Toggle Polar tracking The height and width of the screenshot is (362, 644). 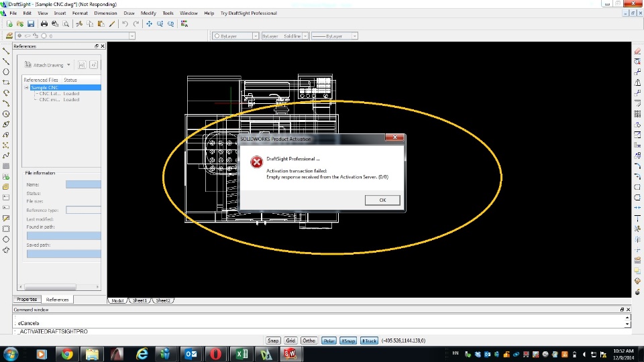(329, 341)
